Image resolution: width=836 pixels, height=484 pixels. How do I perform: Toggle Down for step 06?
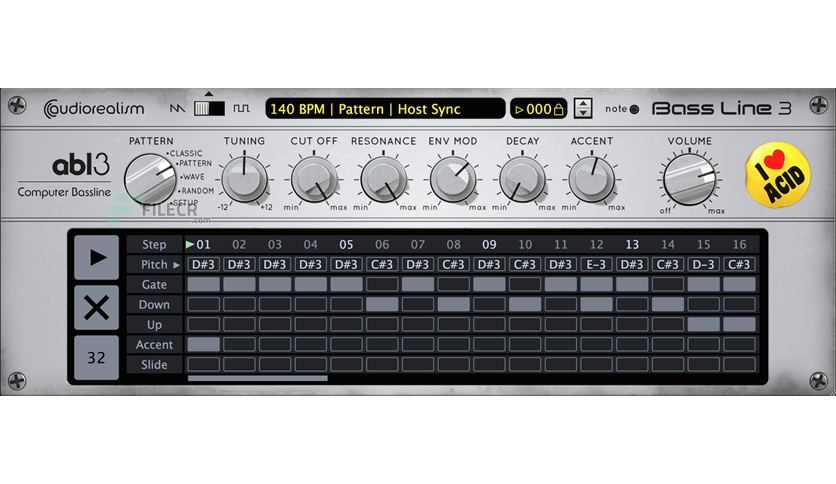tap(382, 304)
